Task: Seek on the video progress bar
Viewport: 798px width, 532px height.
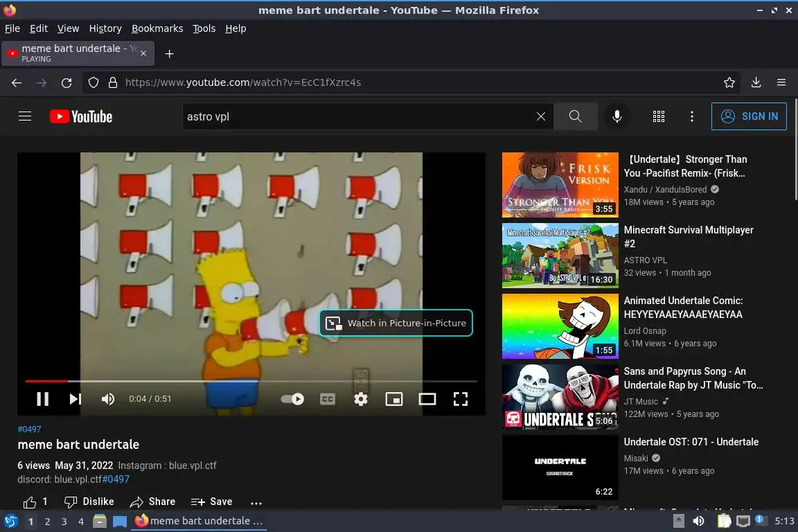Action: 251,381
